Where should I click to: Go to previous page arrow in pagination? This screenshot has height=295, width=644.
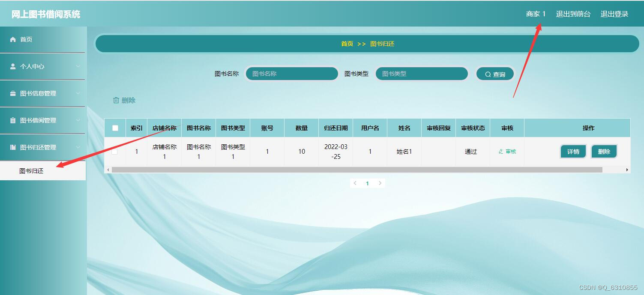point(355,183)
